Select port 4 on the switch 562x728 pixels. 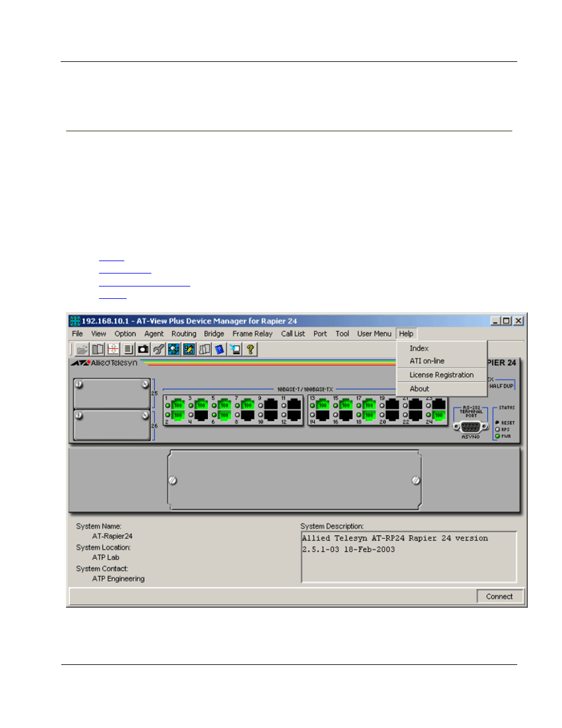coord(201,416)
